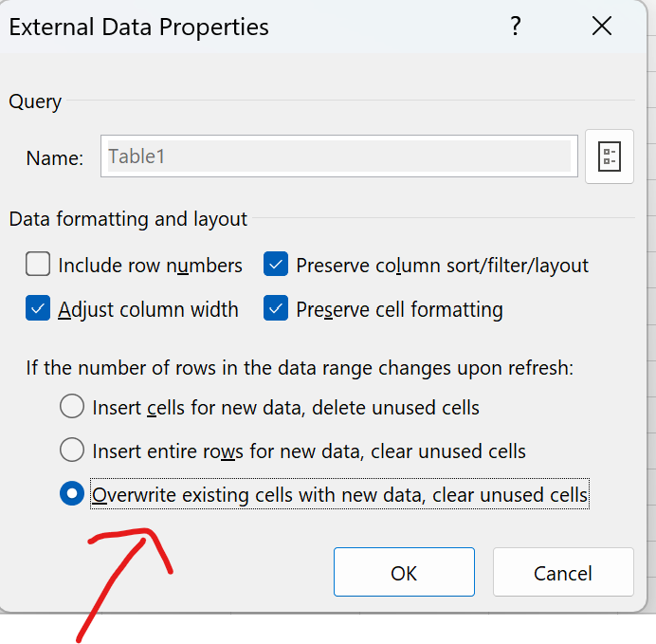The width and height of the screenshot is (656, 644).
Task: Click the Name: label text
Action: tap(55, 157)
